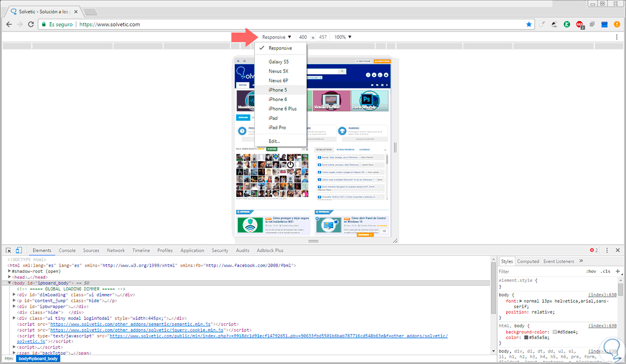Expand the div dimloading node
The image size is (626, 364).
click(x=14, y=294)
